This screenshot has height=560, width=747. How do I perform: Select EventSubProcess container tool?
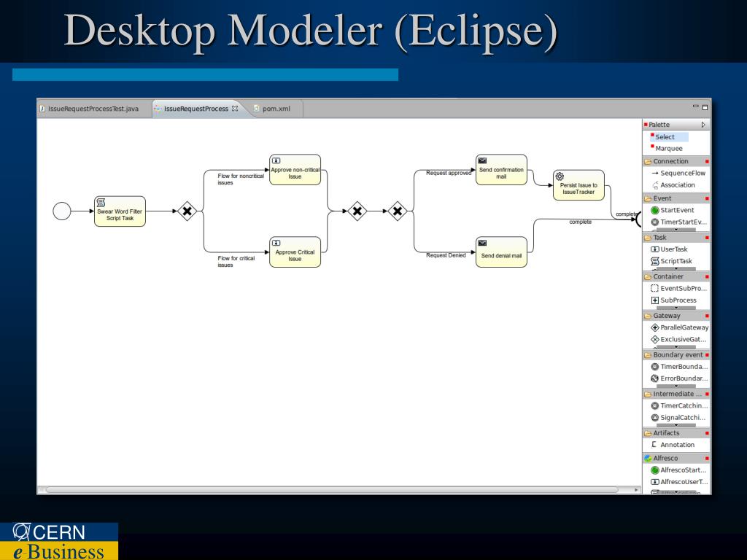click(678, 288)
